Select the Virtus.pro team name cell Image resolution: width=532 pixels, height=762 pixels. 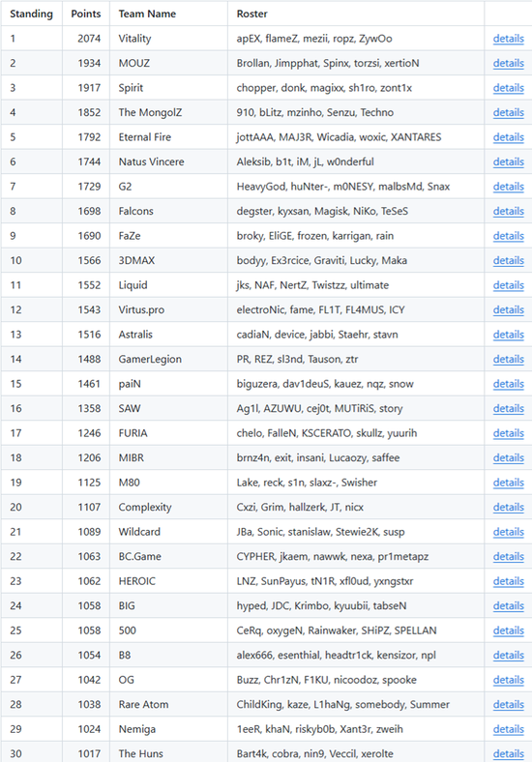[x=168, y=309]
